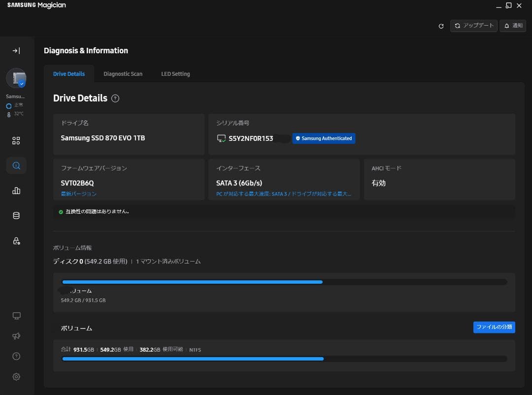The image size is (532, 395).
Task: Click the Samsung Authenticated badge
Action: pyautogui.click(x=324, y=138)
